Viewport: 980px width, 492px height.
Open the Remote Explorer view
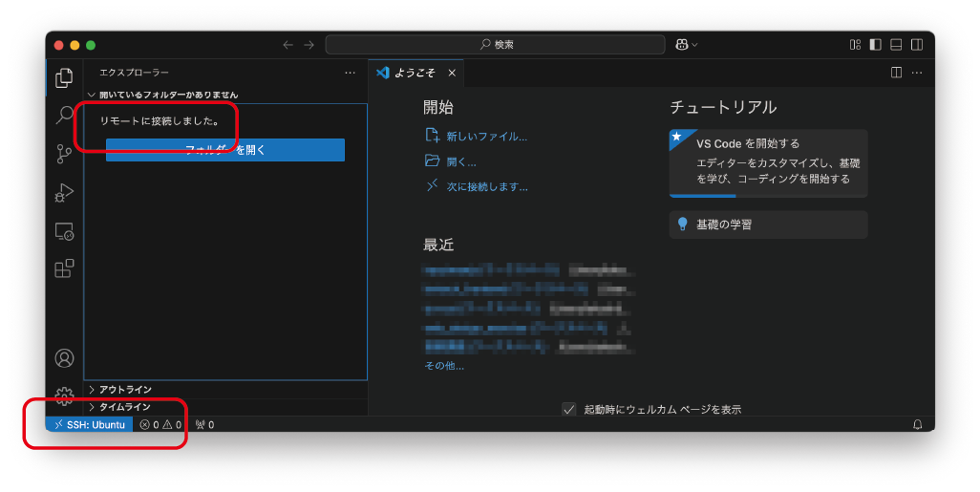64,231
